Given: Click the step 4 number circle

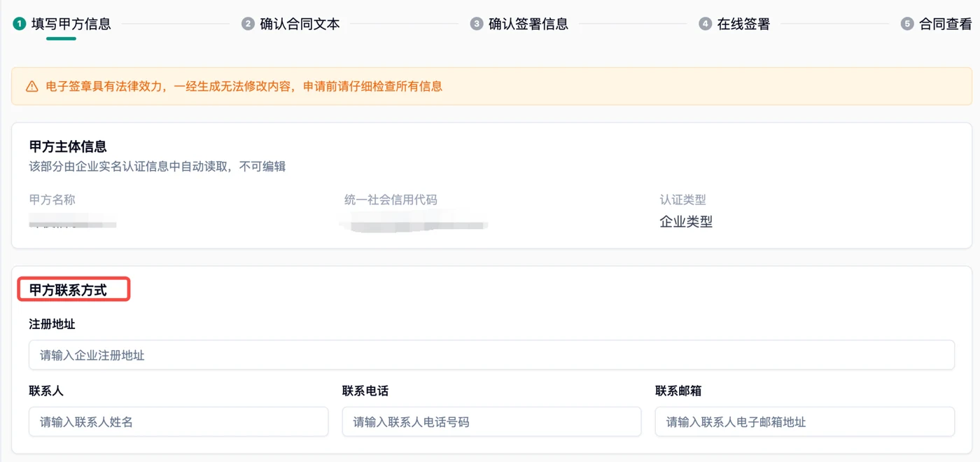Looking at the screenshot, I should (x=705, y=24).
